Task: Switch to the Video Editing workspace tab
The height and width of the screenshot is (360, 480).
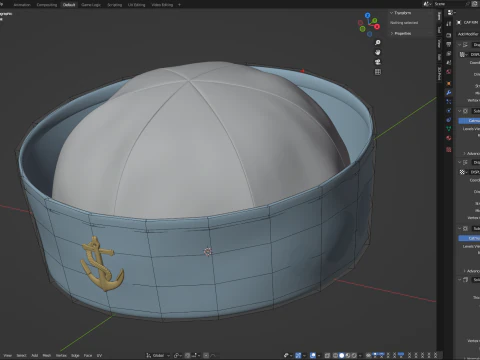Action: pyautogui.click(x=162, y=5)
